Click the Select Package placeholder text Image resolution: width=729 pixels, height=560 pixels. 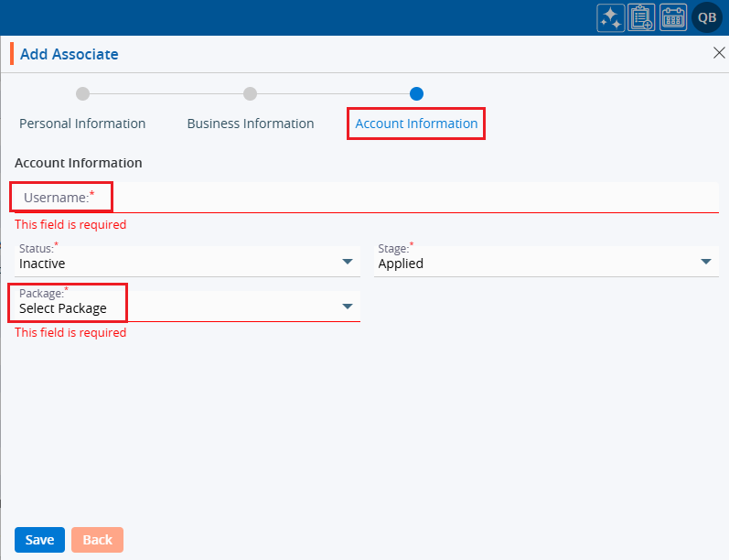point(63,308)
